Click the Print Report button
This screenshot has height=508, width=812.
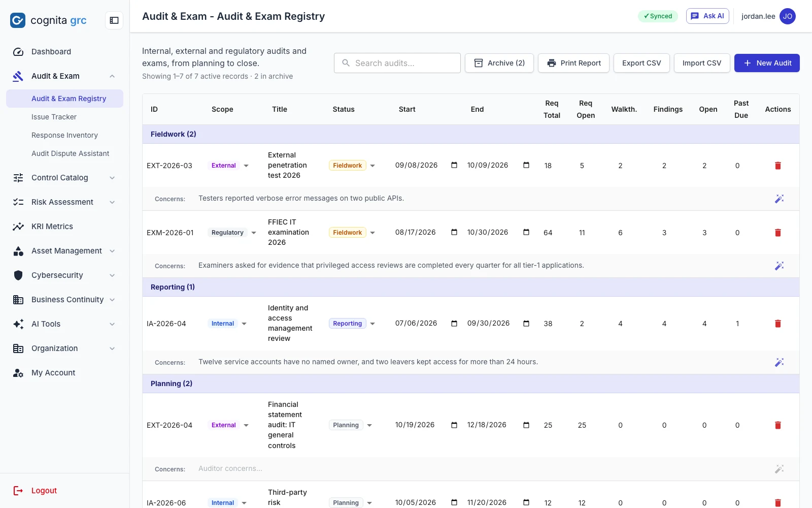click(573, 63)
